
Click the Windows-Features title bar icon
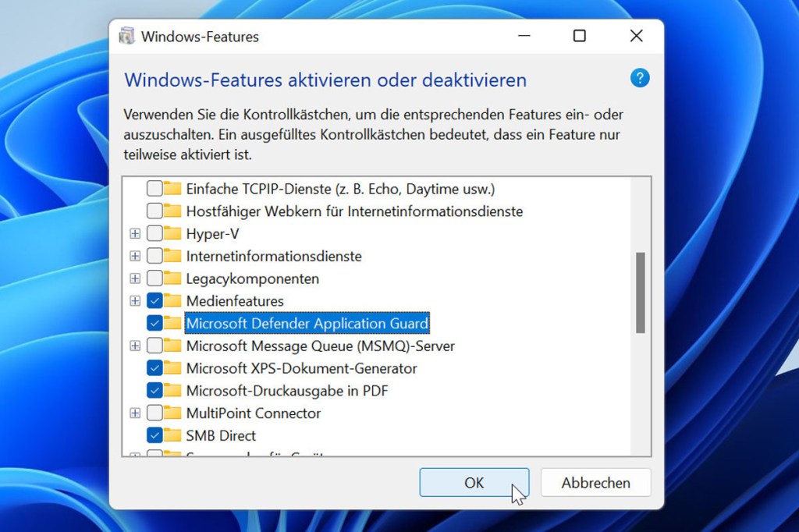tap(126, 36)
